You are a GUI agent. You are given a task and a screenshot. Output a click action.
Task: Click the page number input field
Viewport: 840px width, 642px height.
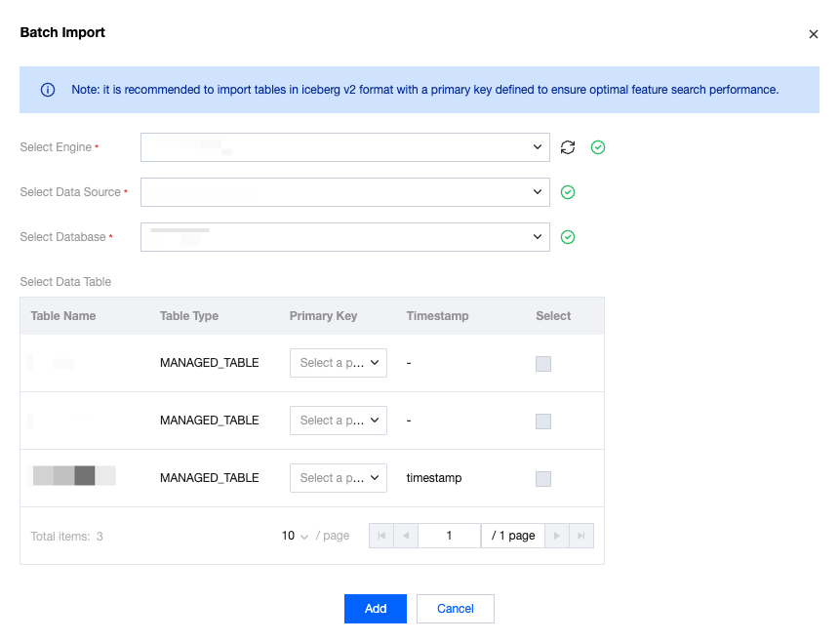[449, 536]
